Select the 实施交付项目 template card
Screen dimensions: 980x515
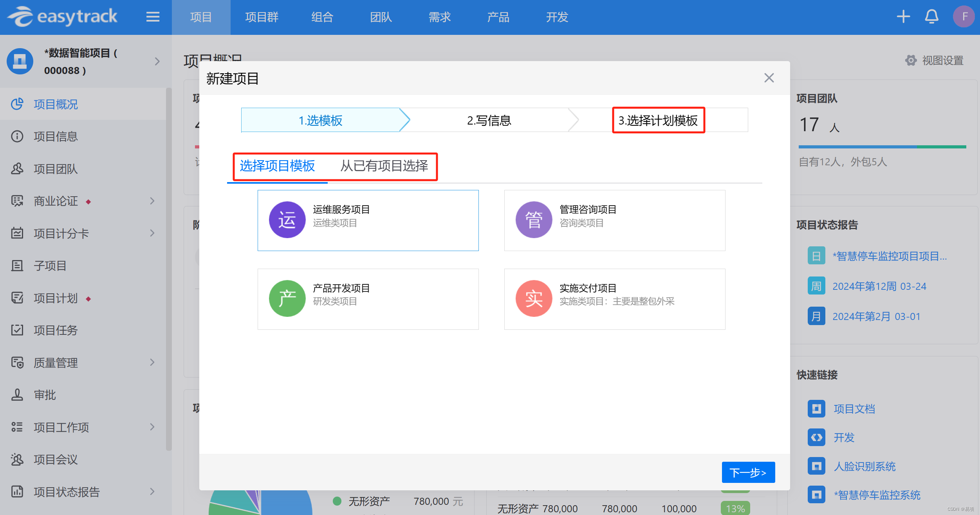(x=615, y=299)
